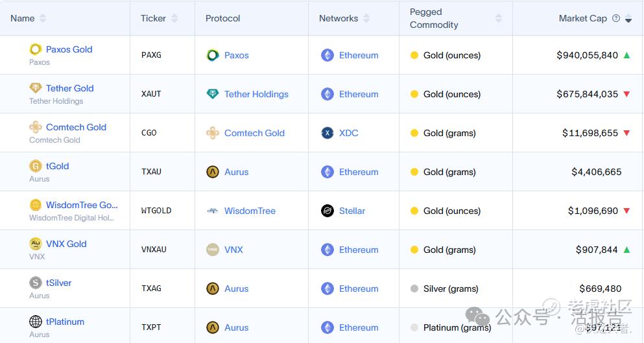The width and height of the screenshot is (644, 343).
Task: Open the Aurus protocol link for tGold
Action: (x=236, y=172)
